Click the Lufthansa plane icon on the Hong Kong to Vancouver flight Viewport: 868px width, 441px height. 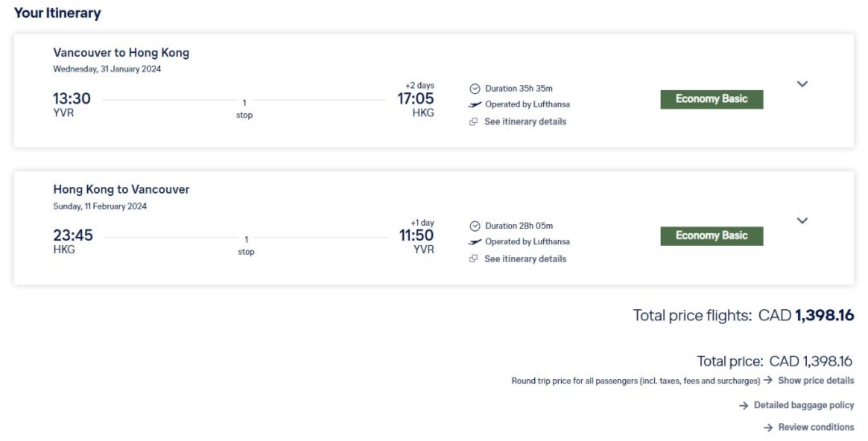click(475, 242)
